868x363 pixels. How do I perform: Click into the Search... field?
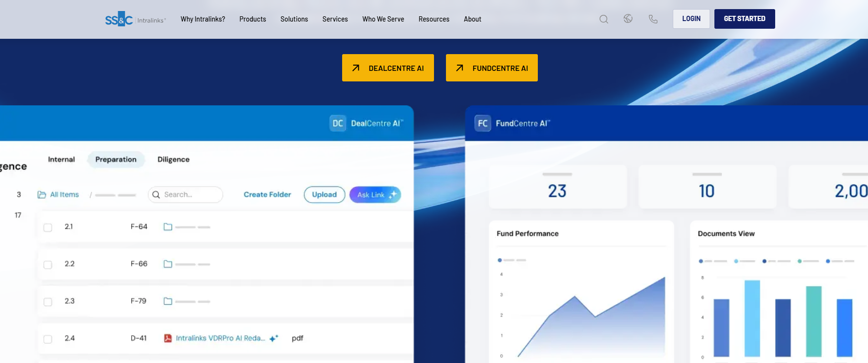click(186, 194)
